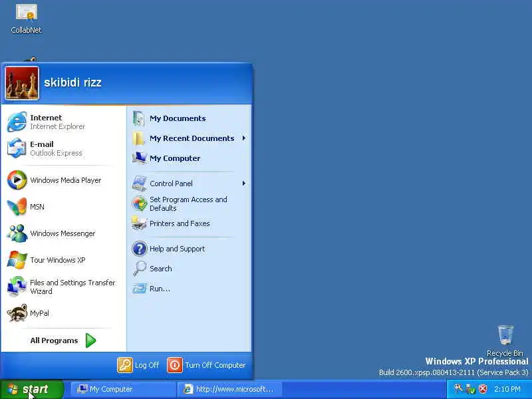
Task: Click the E-mail label
Action: [42, 144]
